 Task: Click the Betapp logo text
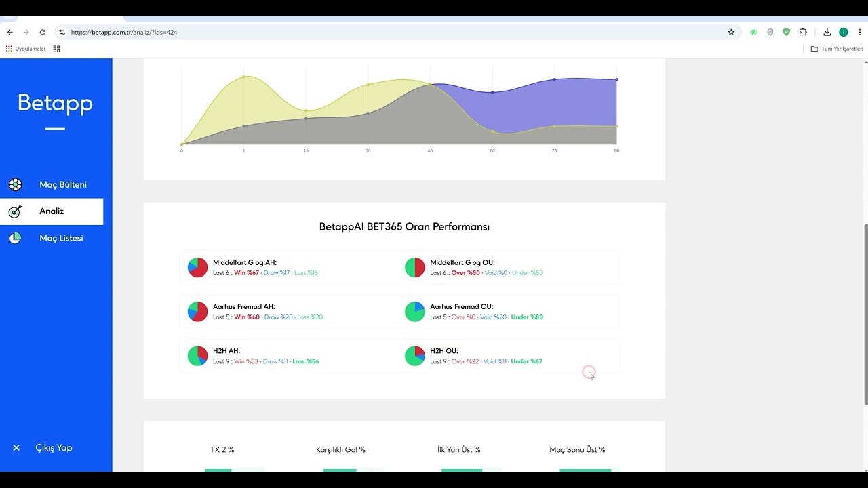pyautogui.click(x=55, y=103)
